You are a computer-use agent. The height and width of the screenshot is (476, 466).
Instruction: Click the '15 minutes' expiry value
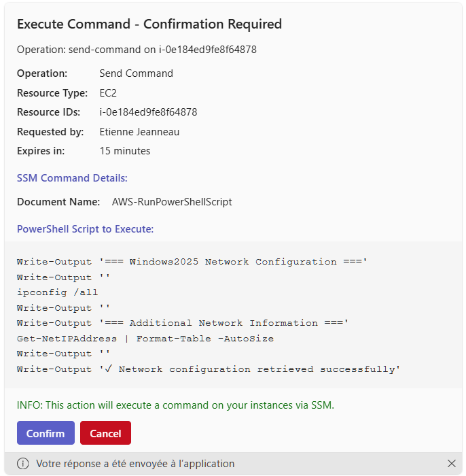[124, 151]
